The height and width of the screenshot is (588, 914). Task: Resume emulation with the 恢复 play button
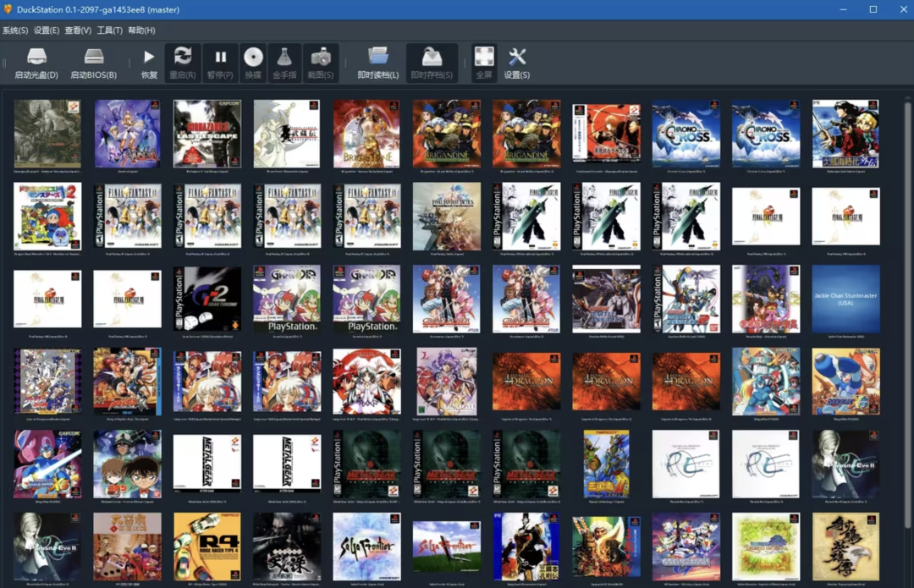click(149, 63)
